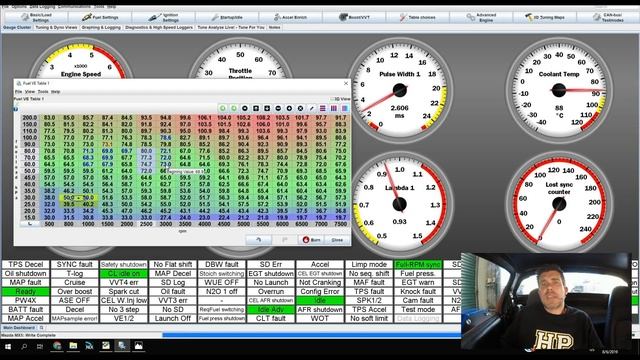Open the Startup/Idle menu
The width and height of the screenshot is (640, 360).
click(227, 18)
